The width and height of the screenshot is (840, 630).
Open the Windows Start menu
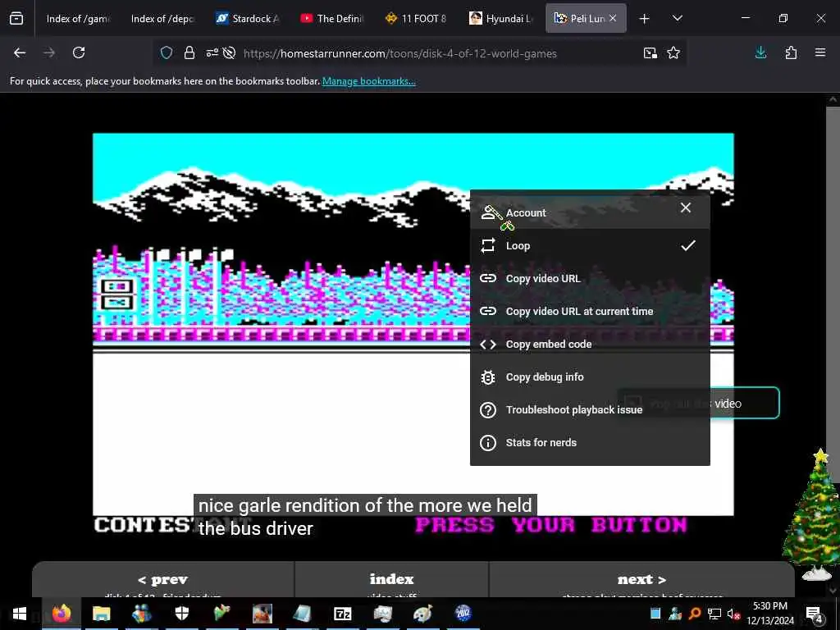[x=20, y=614]
